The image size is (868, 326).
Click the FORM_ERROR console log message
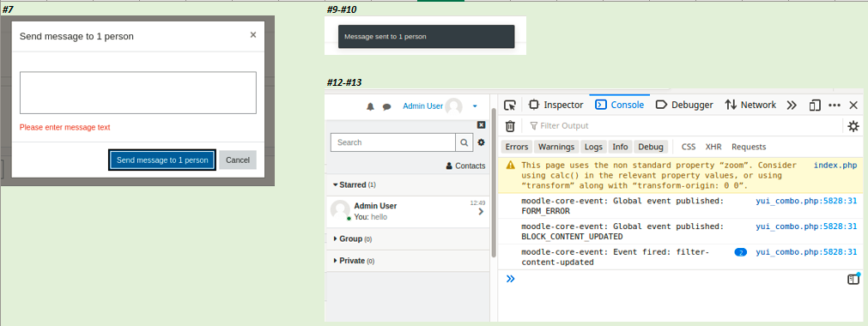click(622, 206)
